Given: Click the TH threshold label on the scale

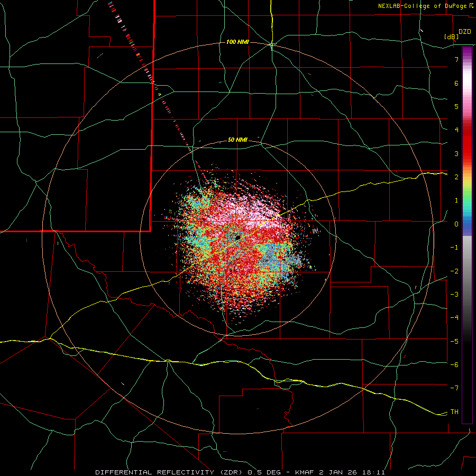Looking at the screenshot, I should [454, 412].
